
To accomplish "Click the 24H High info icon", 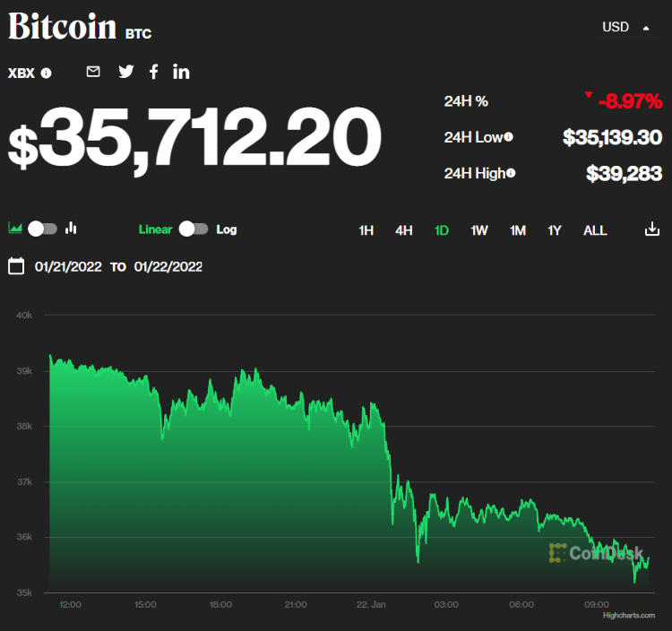I will 511,173.
